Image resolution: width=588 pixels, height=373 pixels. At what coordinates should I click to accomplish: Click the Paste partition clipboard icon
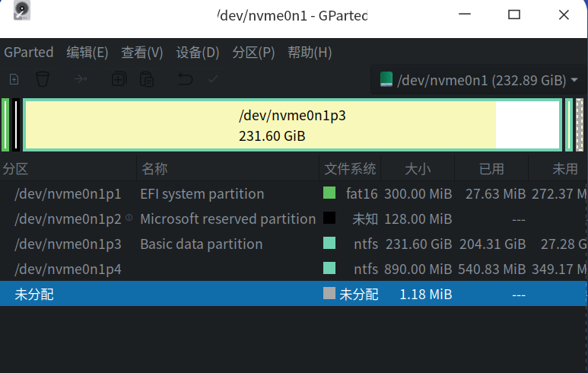pos(147,78)
